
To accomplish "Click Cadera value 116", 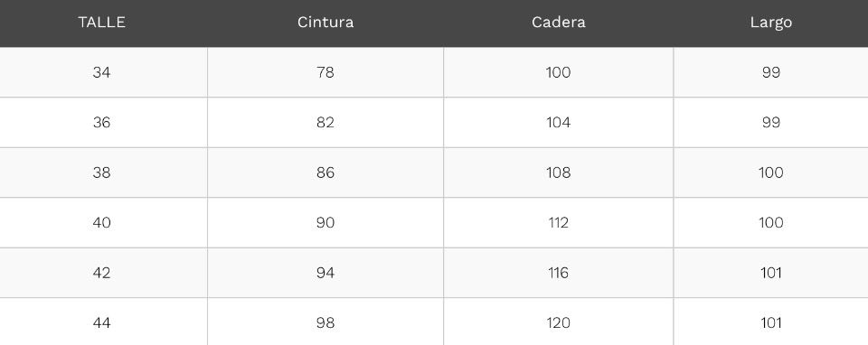I will point(559,273).
